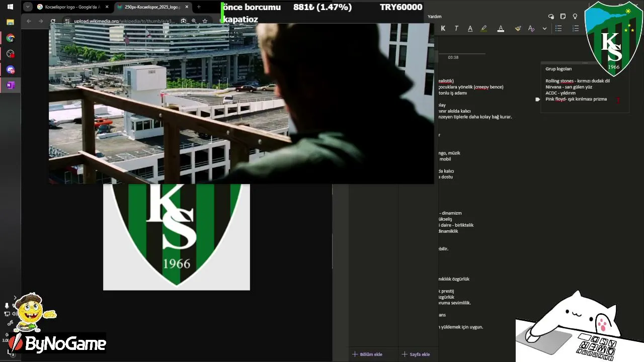The width and height of the screenshot is (644, 362).
Task: Open the Discord taskbar icon
Action: coord(10,69)
